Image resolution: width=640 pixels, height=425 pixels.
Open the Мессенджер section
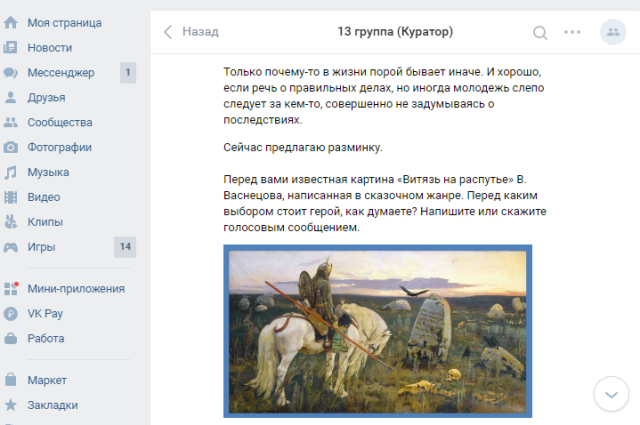[x=61, y=73]
